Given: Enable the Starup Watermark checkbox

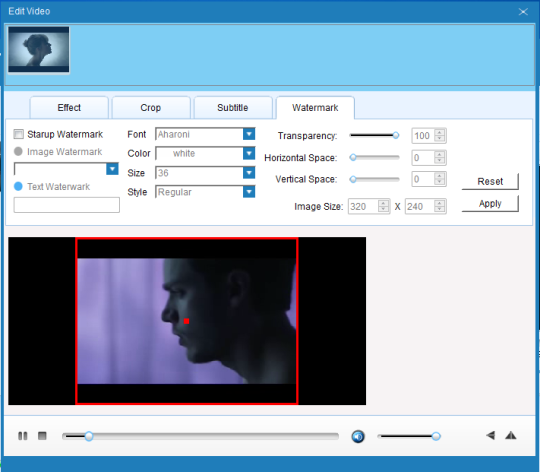Looking at the screenshot, I should click(x=19, y=134).
